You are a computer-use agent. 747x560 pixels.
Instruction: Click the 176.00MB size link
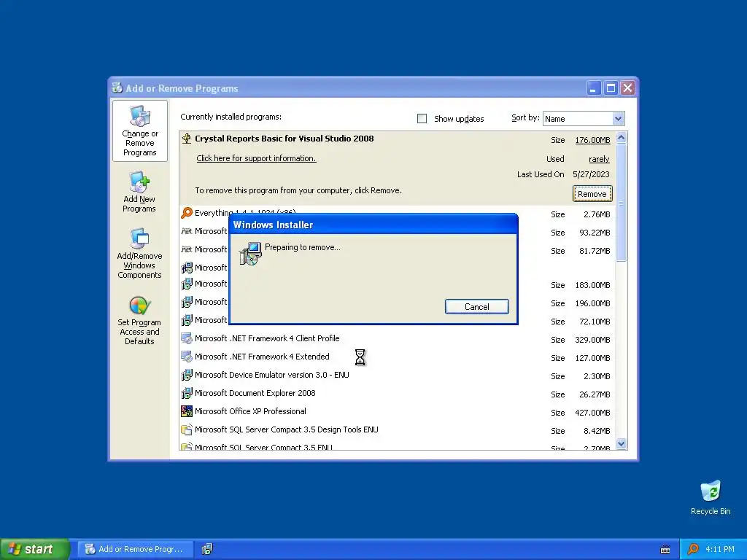[x=592, y=140]
